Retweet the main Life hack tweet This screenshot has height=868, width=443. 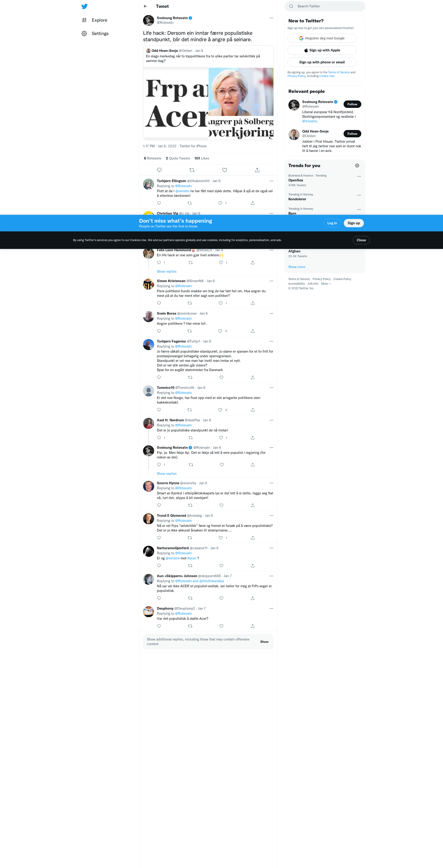192,170
